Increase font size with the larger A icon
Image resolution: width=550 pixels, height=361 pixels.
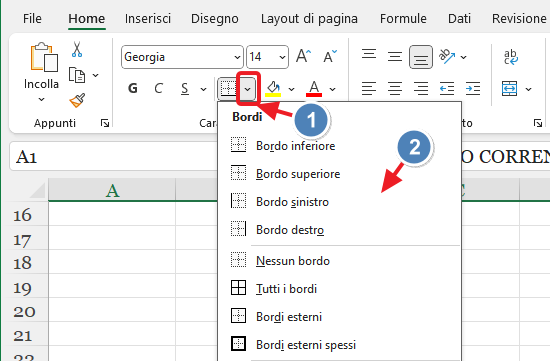pos(303,56)
